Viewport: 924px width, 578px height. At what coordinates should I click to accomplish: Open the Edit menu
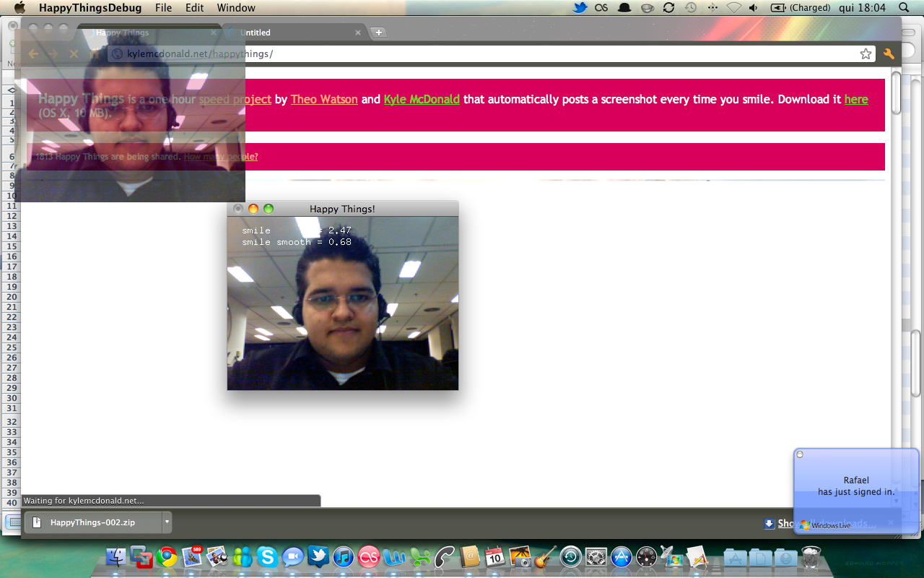(x=194, y=8)
